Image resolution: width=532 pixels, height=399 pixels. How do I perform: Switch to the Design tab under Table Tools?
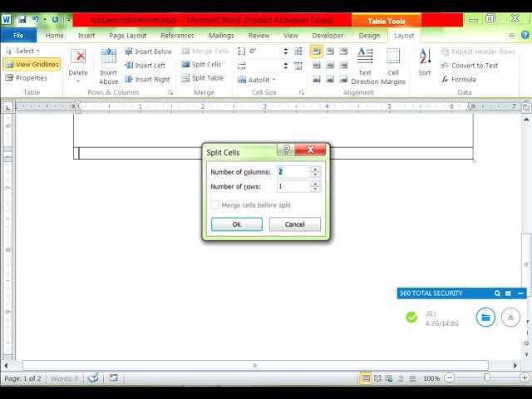(x=369, y=35)
